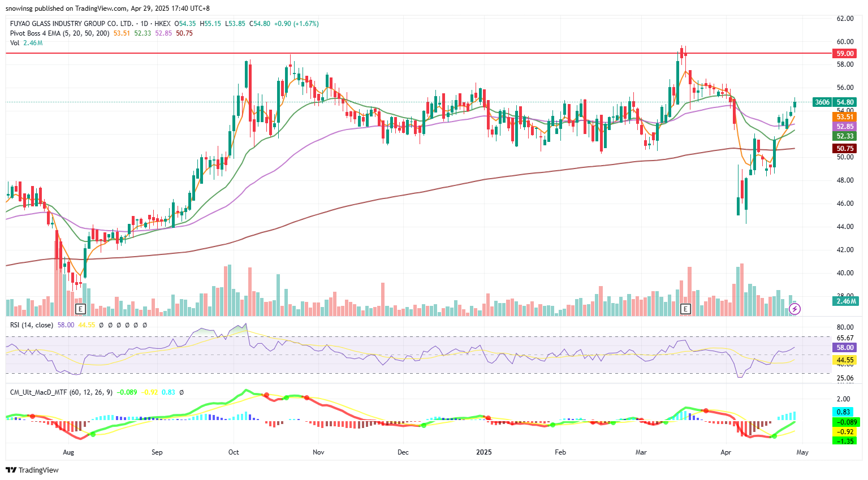
Task: Click the 65.67 RSI upper band label
Action: click(x=845, y=338)
